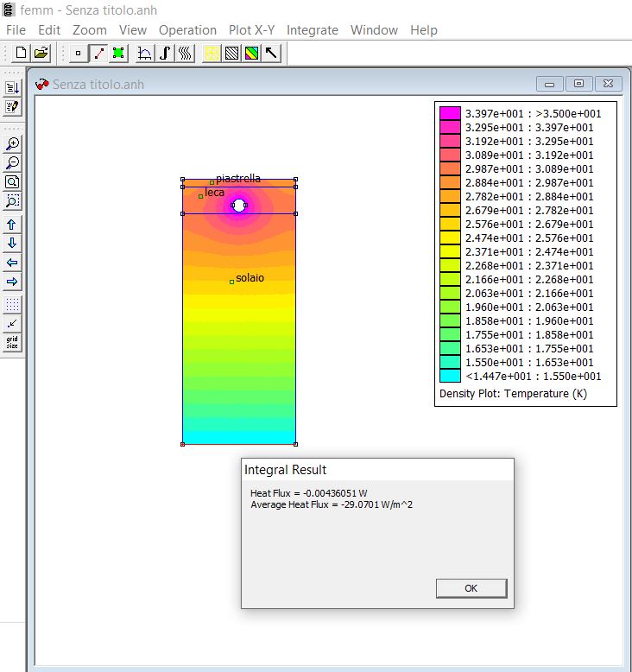Open the X-Y plot tool
The image size is (632, 672).
145,53
